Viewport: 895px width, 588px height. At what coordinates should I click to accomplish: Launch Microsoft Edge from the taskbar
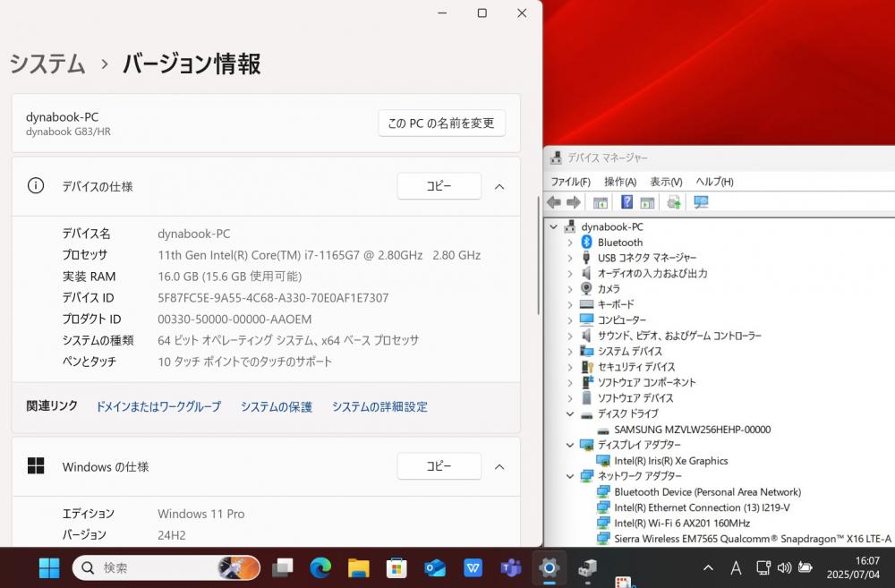320,568
